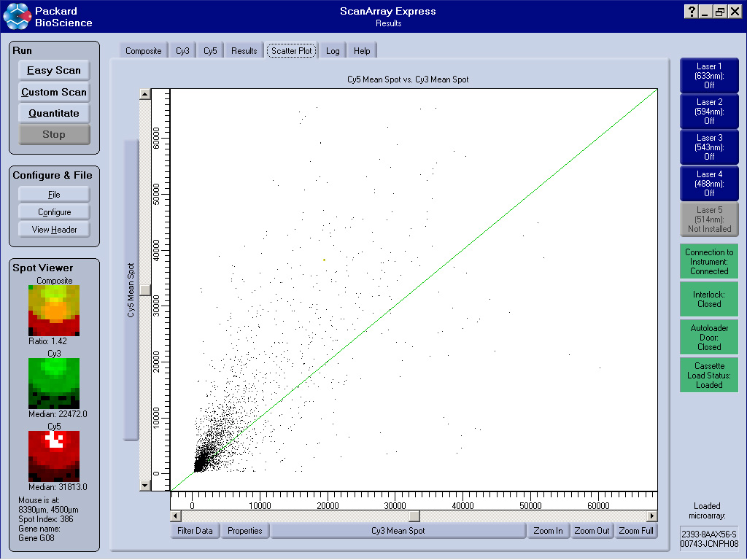Image resolution: width=747 pixels, height=560 pixels.
Task: Click the Cy3 Mean Spot x-axis selector
Action: tap(398, 531)
